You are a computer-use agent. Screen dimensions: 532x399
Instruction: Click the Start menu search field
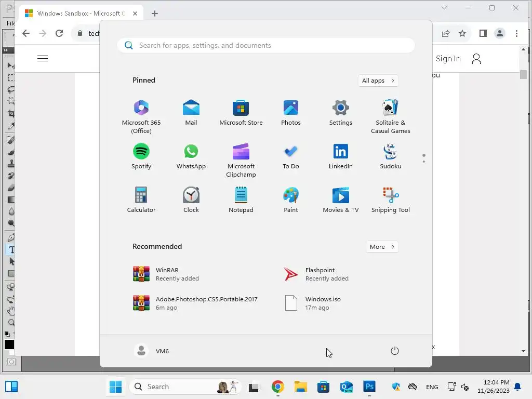[x=266, y=46]
